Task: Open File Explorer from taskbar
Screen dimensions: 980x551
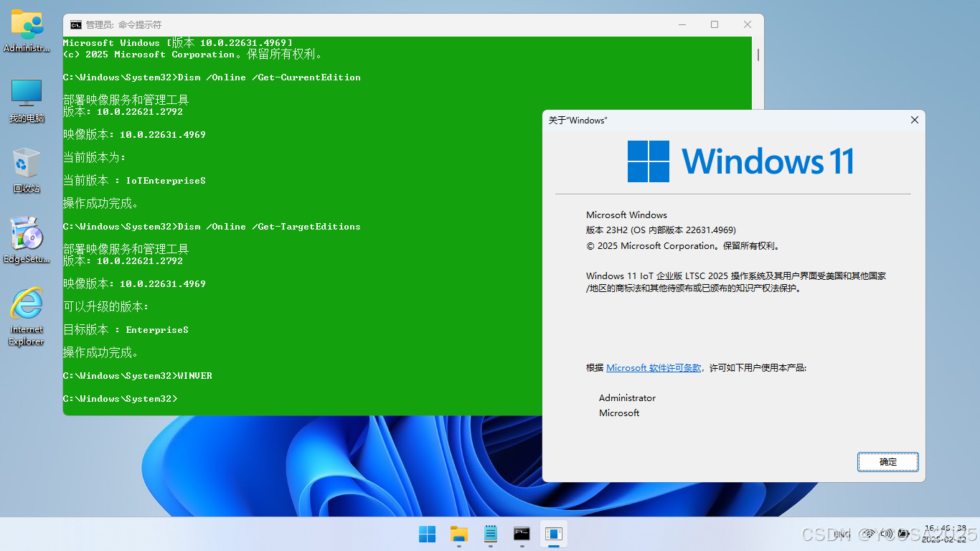Action: click(x=458, y=534)
